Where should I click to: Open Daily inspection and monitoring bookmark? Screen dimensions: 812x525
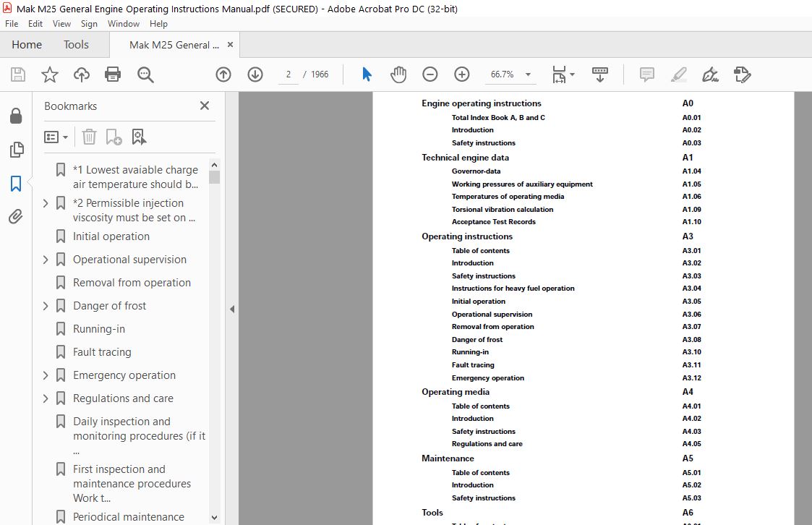coord(140,435)
